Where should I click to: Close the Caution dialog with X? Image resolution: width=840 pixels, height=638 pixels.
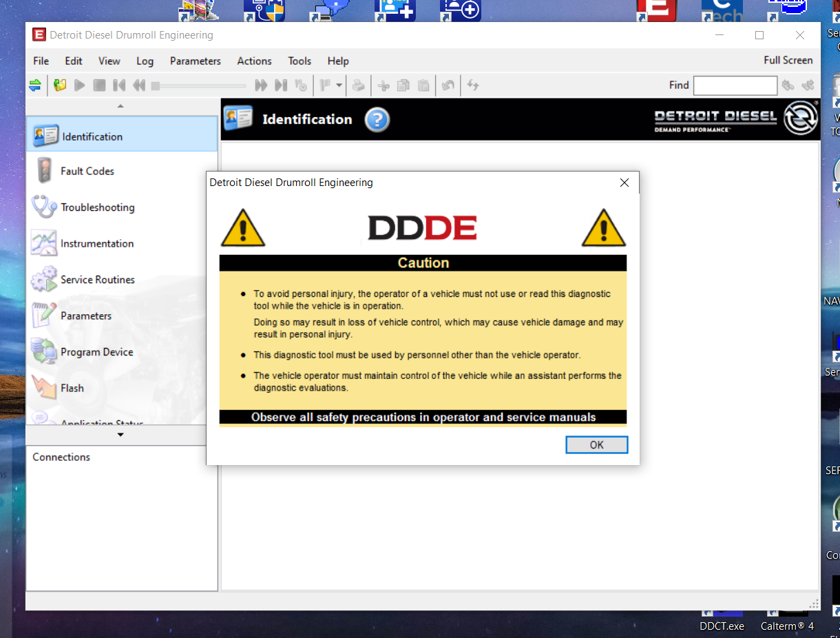click(624, 183)
